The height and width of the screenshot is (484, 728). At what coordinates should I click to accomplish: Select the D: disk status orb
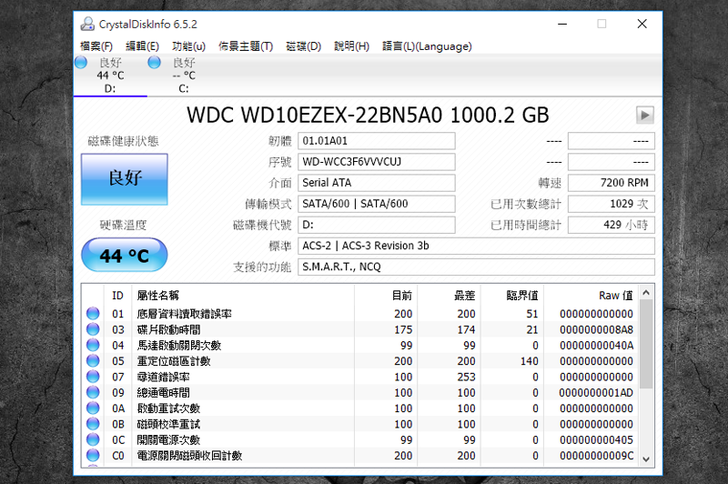tap(81, 62)
